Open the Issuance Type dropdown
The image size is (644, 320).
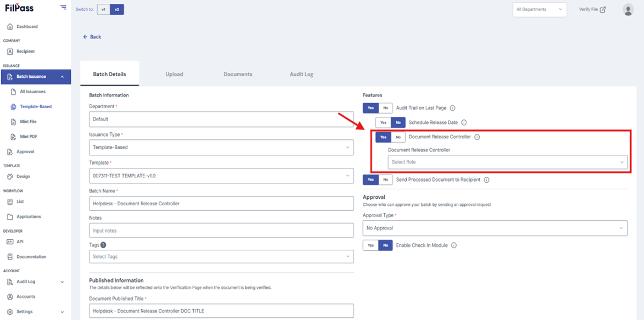tap(221, 147)
